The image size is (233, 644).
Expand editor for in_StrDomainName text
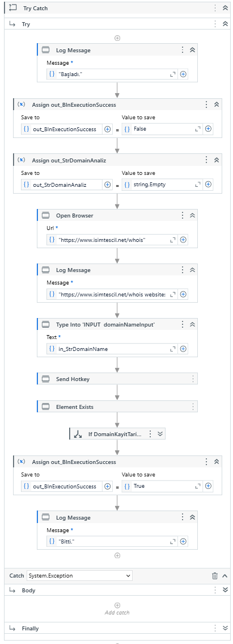click(x=173, y=349)
